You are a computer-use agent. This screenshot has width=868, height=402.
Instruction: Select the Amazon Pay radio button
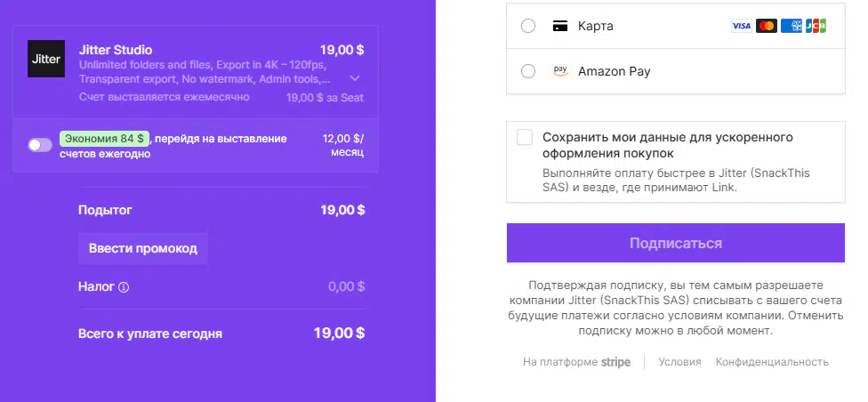click(x=528, y=71)
